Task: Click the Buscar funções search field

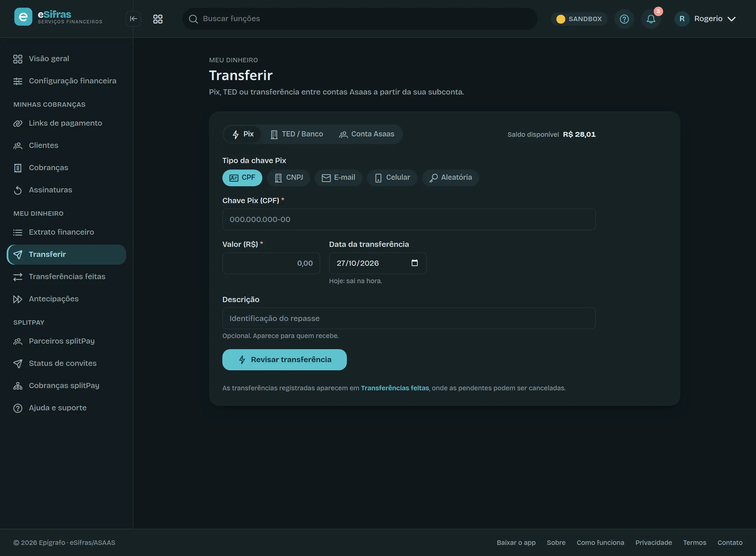Action: (360, 19)
